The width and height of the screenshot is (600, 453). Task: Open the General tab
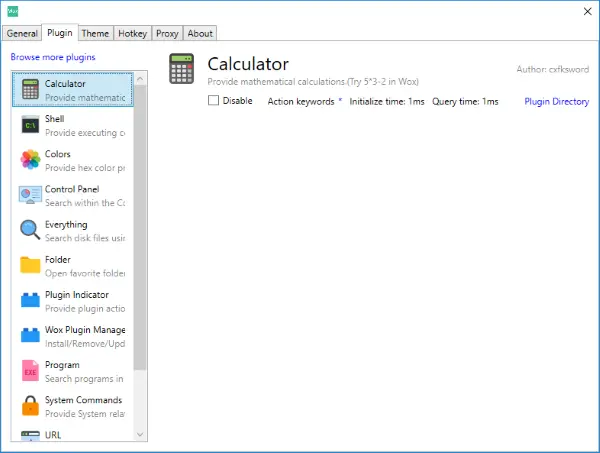22,33
